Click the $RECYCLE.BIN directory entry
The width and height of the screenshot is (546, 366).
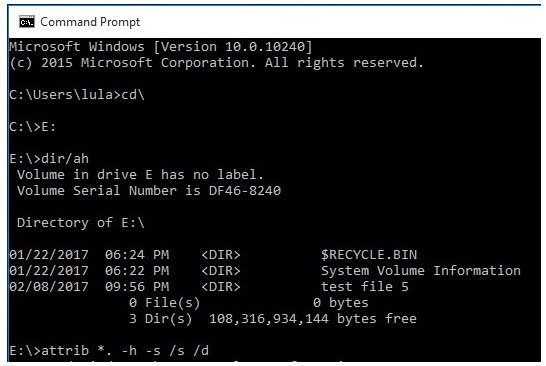pyautogui.click(x=369, y=255)
